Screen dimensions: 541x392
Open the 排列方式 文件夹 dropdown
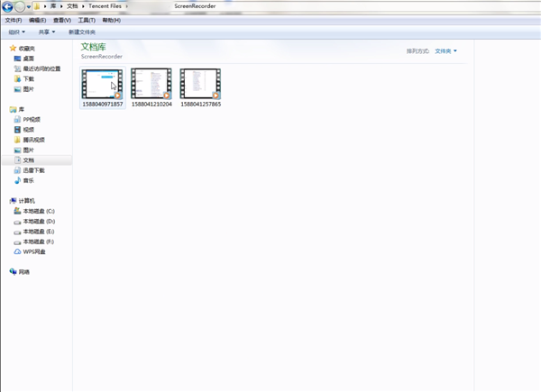(445, 51)
